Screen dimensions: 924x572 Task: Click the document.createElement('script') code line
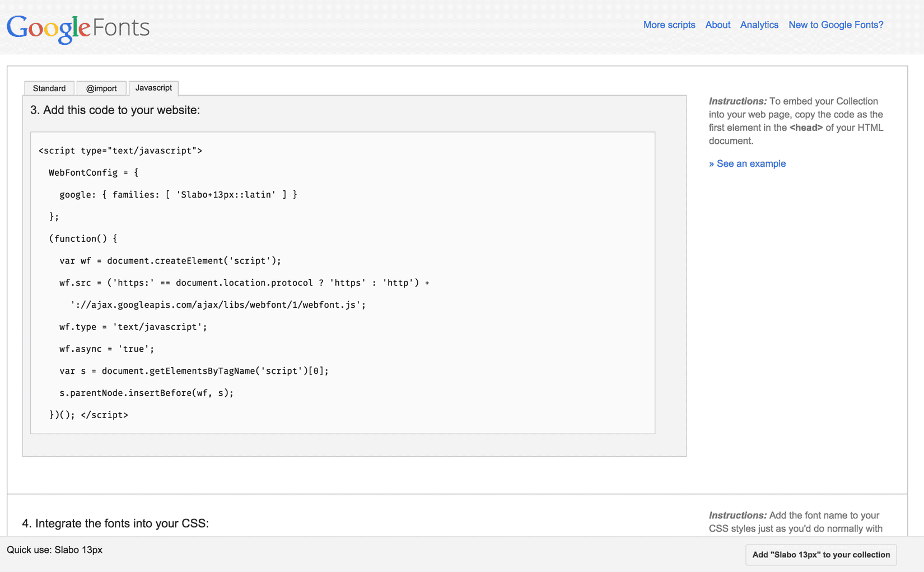click(x=170, y=261)
